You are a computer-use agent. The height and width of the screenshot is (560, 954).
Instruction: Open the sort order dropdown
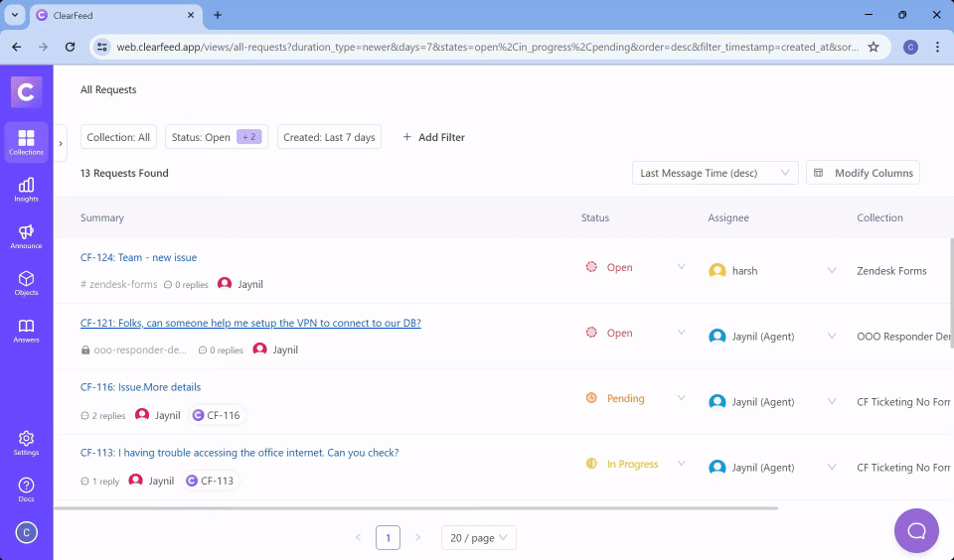click(x=715, y=173)
